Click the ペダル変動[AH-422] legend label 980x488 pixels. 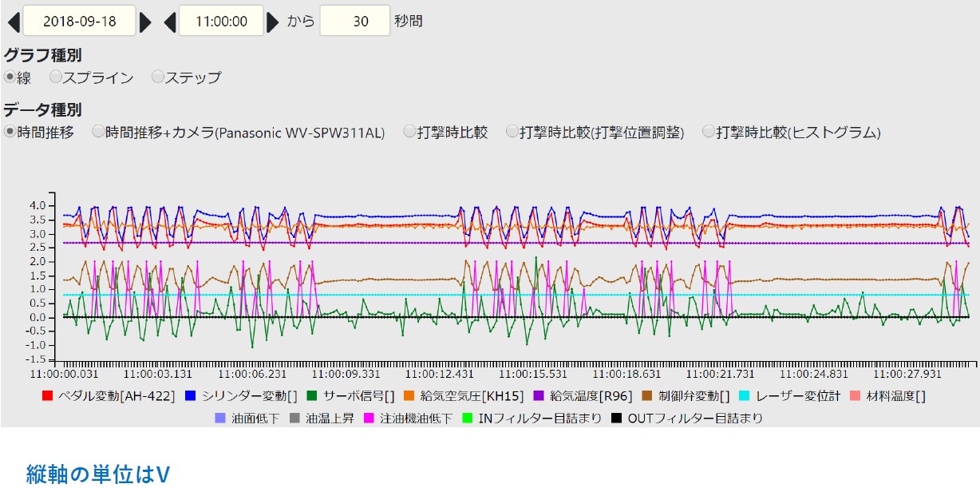117,395
